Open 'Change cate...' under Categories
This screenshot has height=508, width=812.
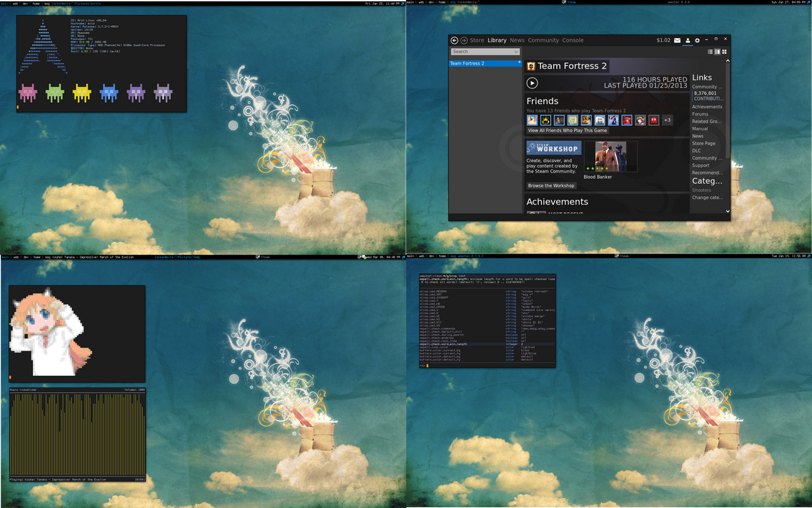(706, 197)
